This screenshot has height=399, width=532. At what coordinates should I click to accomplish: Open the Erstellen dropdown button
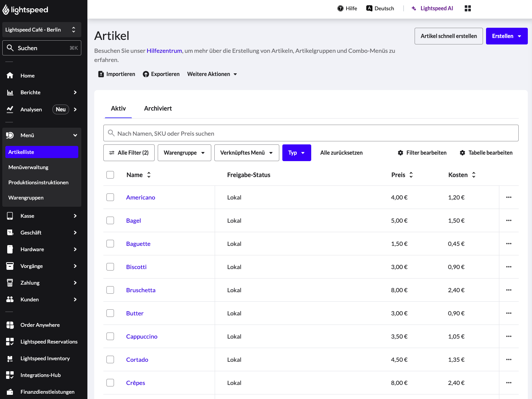pos(507,36)
